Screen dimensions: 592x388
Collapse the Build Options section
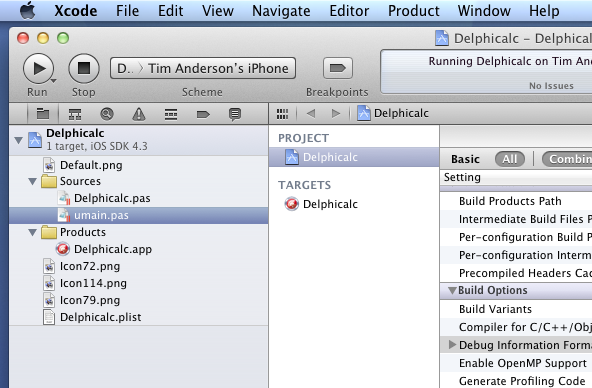pyautogui.click(x=452, y=290)
